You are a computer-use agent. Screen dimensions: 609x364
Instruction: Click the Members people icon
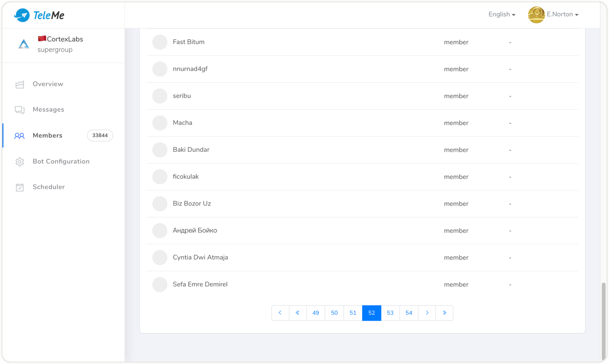click(x=19, y=136)
